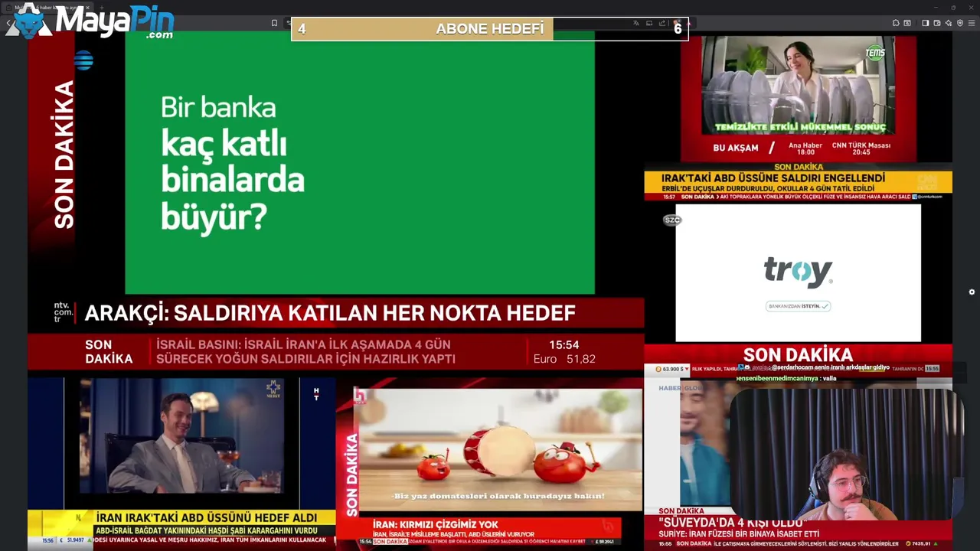Image resolution: width=980 pixels, height=551 pixels.
Task: Open the Brave Wallet icon
Action: coord(937,23)
